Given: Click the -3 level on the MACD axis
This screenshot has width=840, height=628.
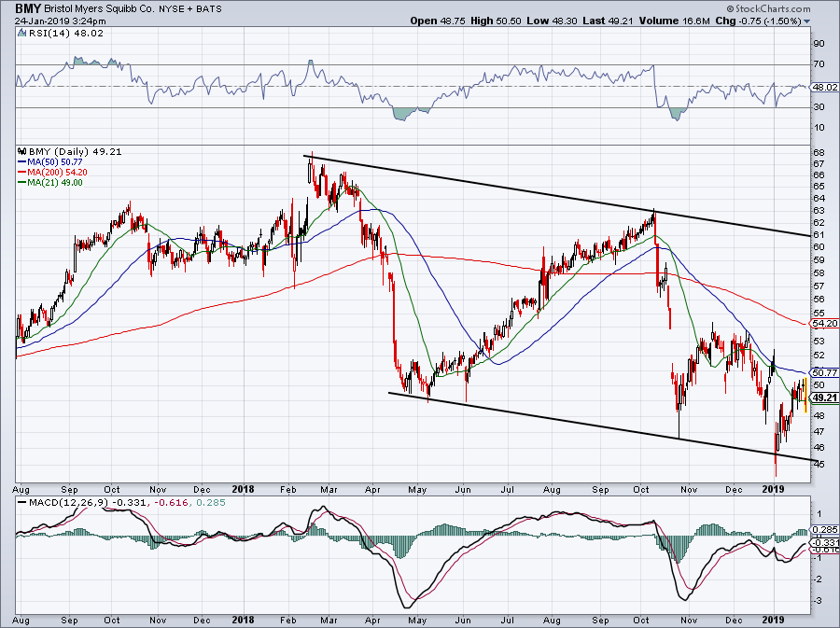Looking at the screenshot, I should 818,601.
